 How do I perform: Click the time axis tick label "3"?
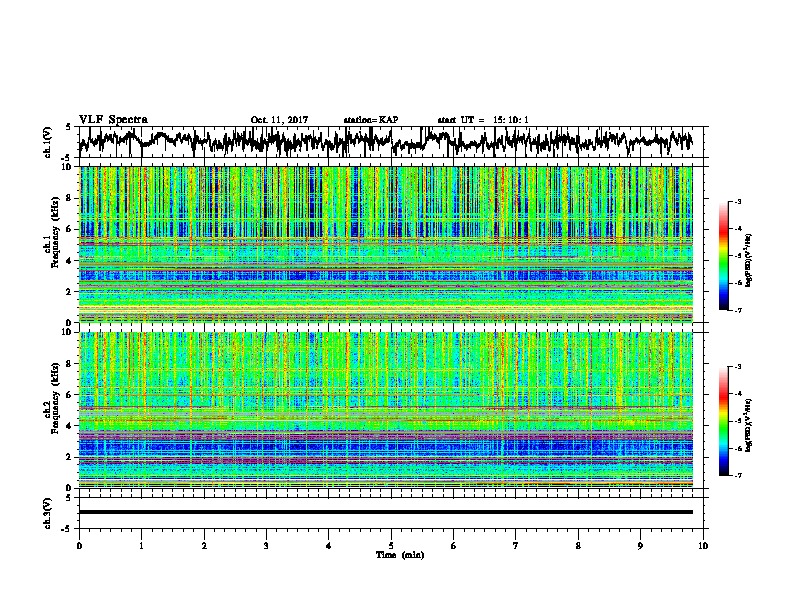(266, 545)
